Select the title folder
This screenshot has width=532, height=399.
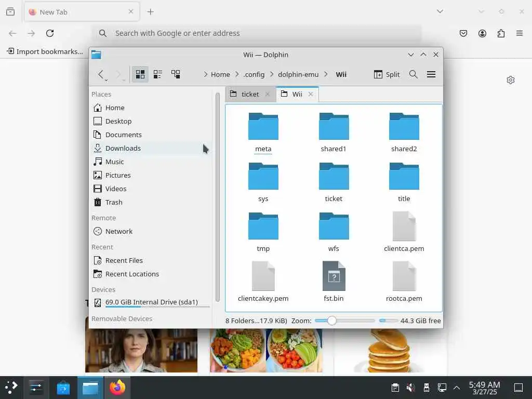404,182
